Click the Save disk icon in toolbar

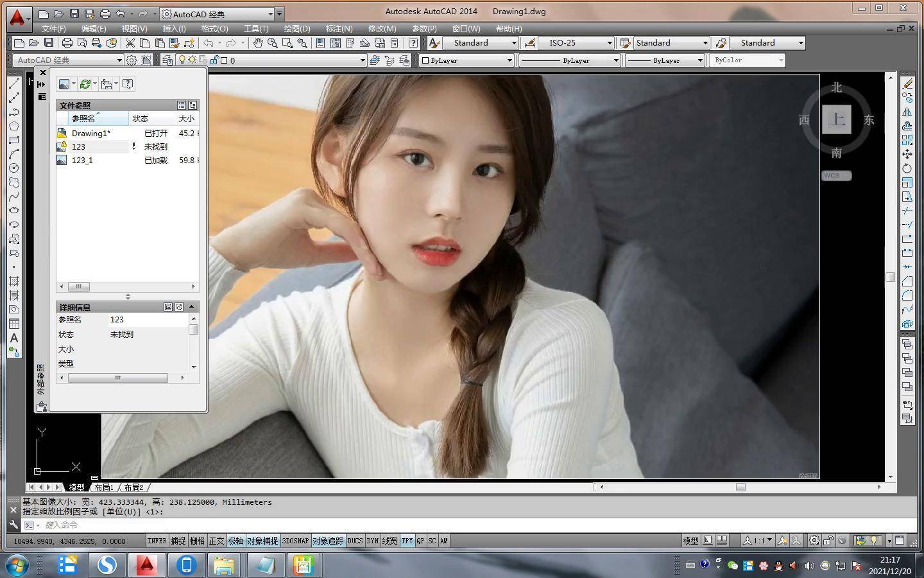pos(49,43)
